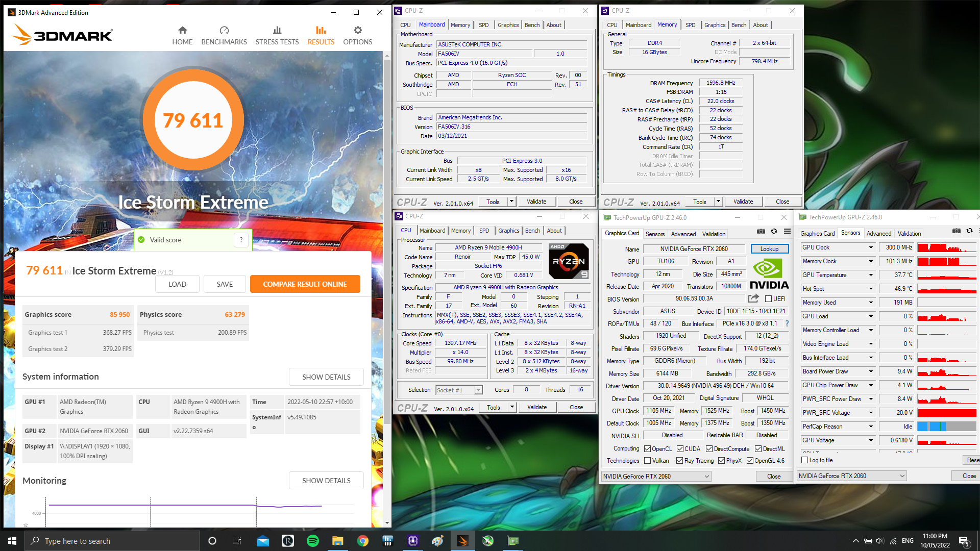The image size is (980, 551).
Task: Show details for System information
Action: (x=326, y=377)
